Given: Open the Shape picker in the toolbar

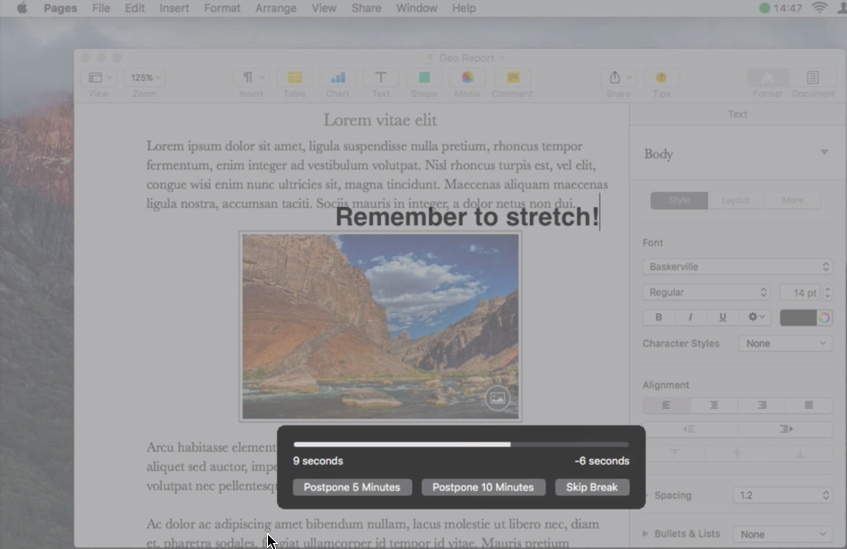Looking at the screenshot, I should pos(424,78).
